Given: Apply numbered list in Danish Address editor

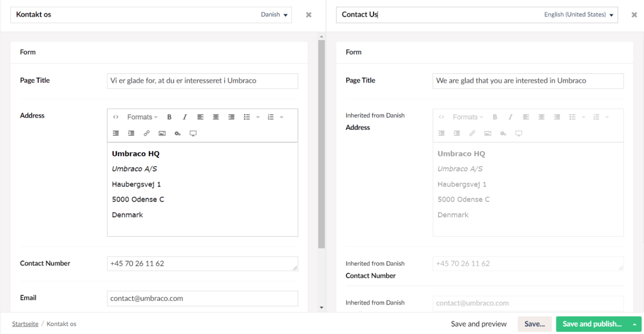Looking at the screenshot, I should [x=270, y=117].
